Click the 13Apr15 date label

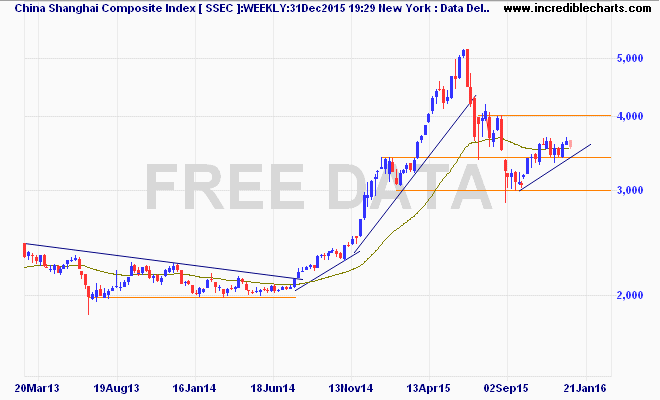coord(429,388)
